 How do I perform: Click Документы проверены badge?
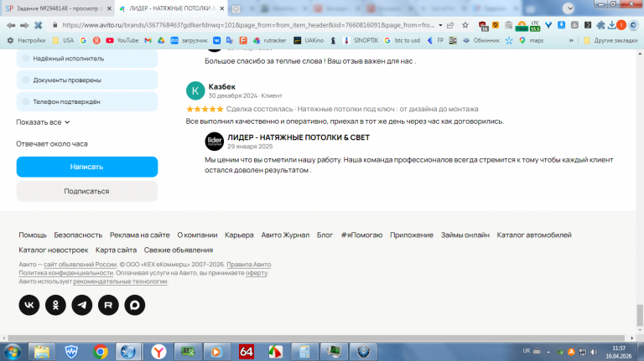coord(87,80)
